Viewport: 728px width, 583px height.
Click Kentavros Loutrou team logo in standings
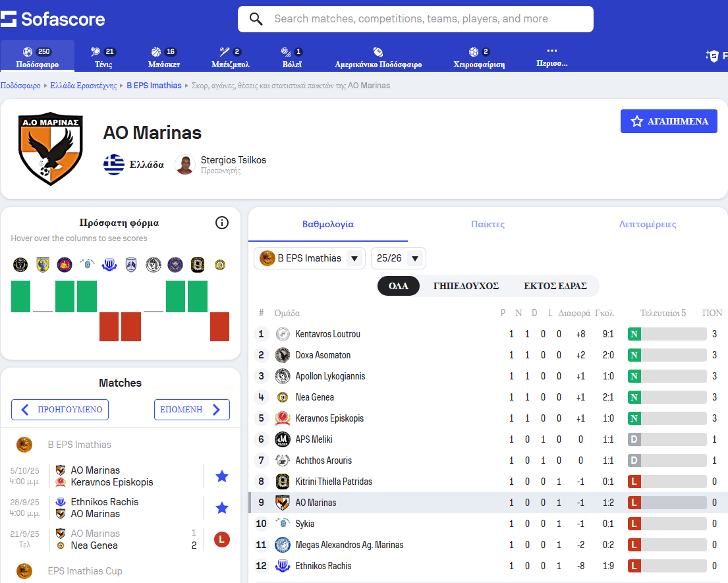point(282,334)
